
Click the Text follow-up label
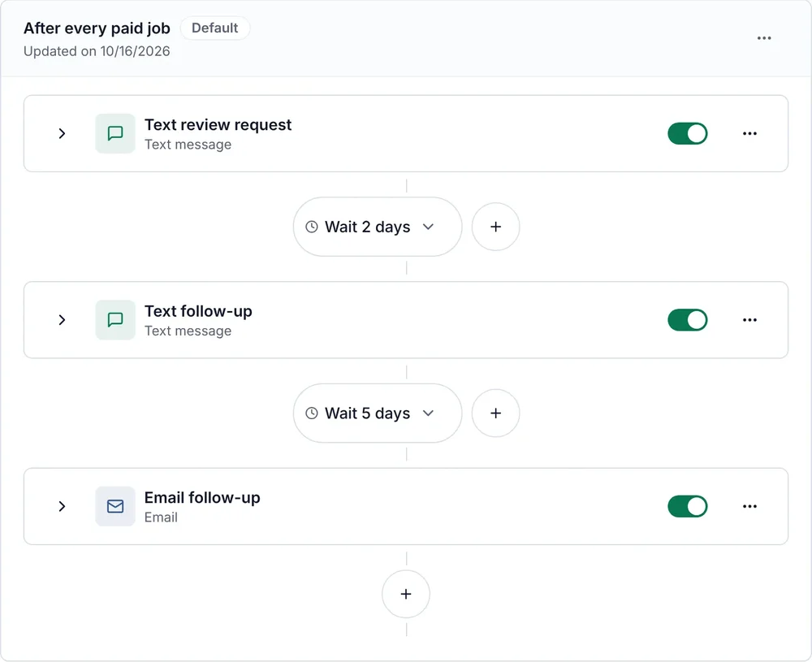pos(198,311)
